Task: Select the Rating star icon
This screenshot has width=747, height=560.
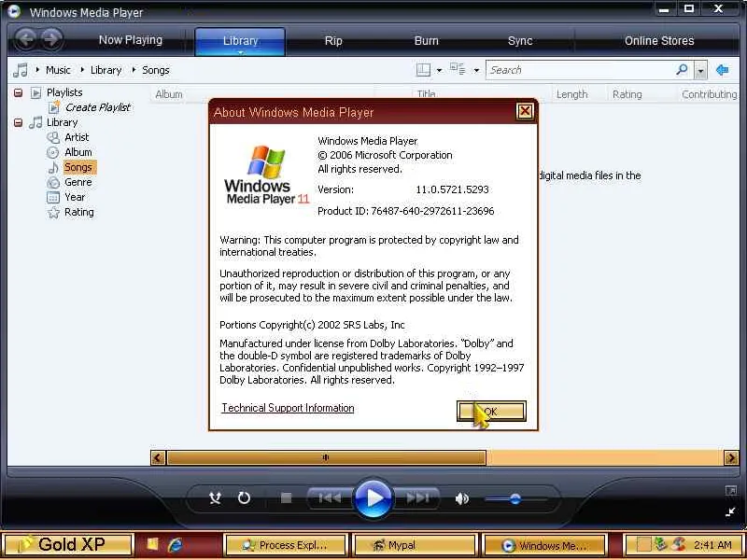Action: 53,213
